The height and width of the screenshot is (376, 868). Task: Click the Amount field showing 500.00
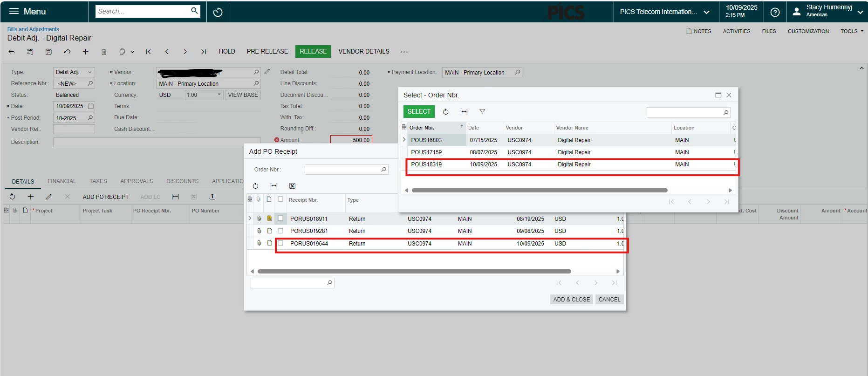point(351,140)
